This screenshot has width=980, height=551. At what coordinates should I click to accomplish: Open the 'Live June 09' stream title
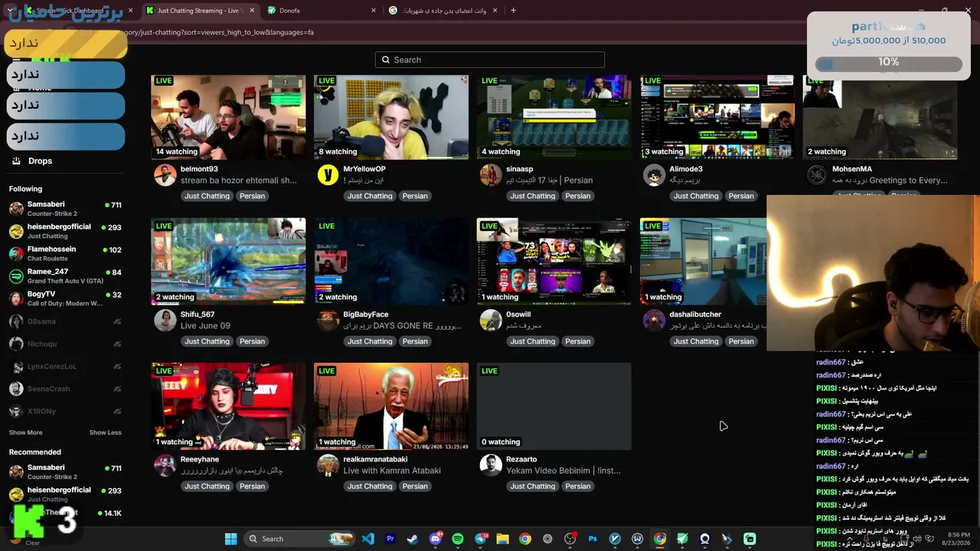[x=205, y=325]
